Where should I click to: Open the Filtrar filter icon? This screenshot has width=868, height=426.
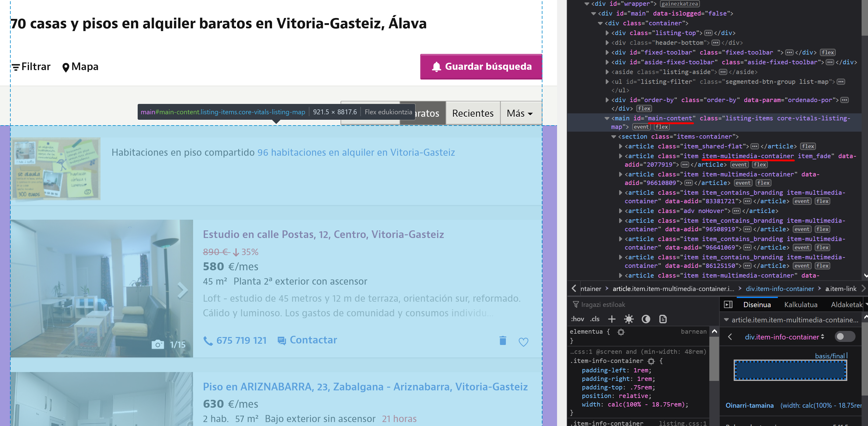tap(16, 67)
